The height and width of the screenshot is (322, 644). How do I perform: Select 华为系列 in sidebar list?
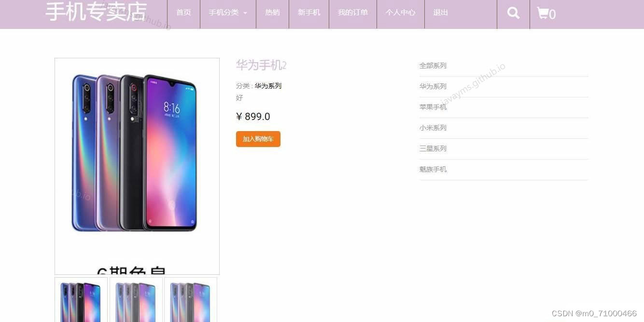pos(433,86)
